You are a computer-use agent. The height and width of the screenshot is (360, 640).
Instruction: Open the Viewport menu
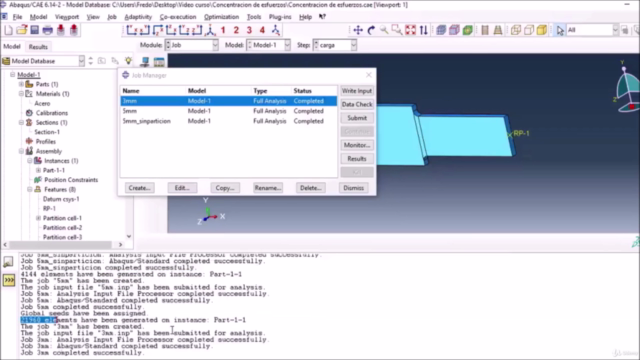(x=67, y=17)
